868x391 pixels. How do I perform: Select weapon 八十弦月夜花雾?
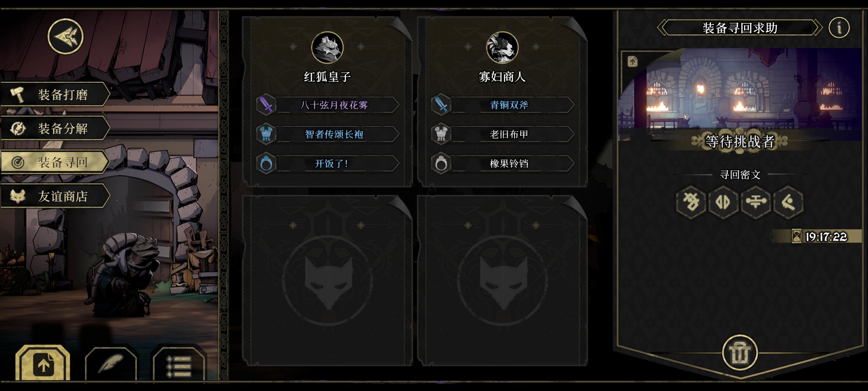coord(328,105)
